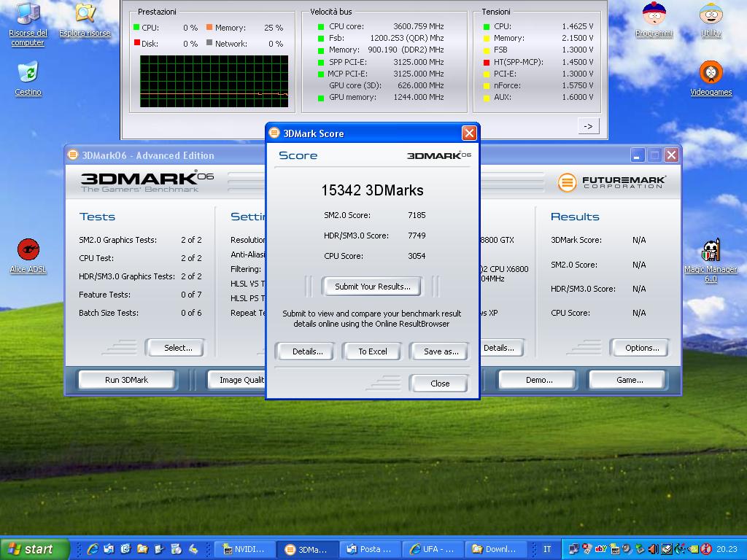Screen dimensions: 747x560
Task: Click the arrow button in monitor window
Action: [589, 126]
